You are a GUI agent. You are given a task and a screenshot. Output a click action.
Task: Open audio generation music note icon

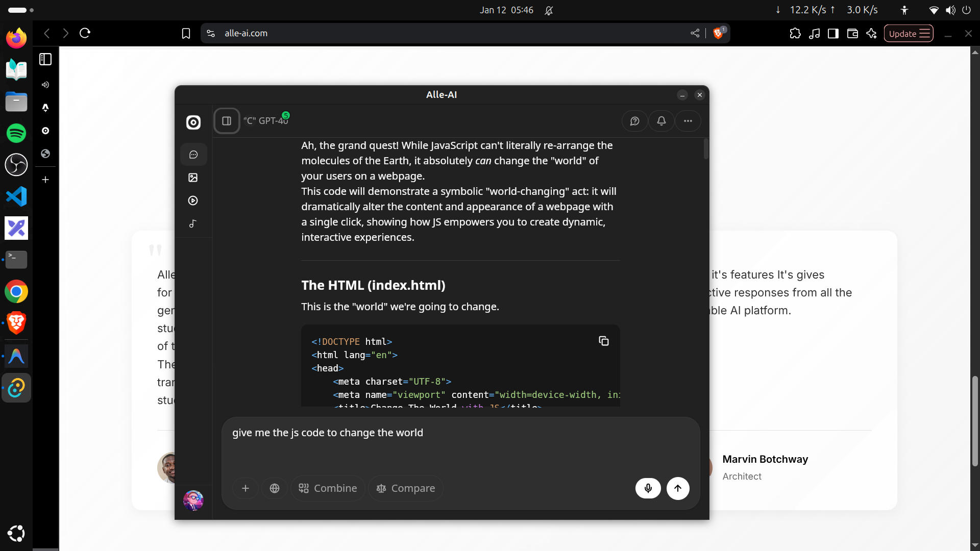pos(193,223)
